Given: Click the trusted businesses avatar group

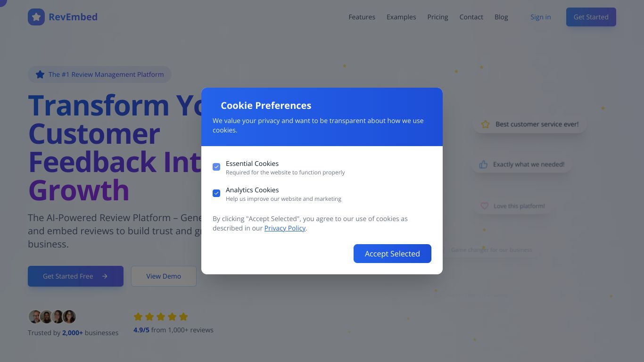Looking at the screenshot, I should 52,317.
